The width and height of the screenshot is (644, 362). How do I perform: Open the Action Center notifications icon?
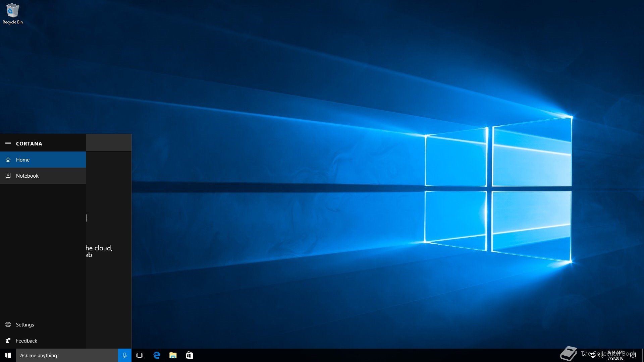633,355
